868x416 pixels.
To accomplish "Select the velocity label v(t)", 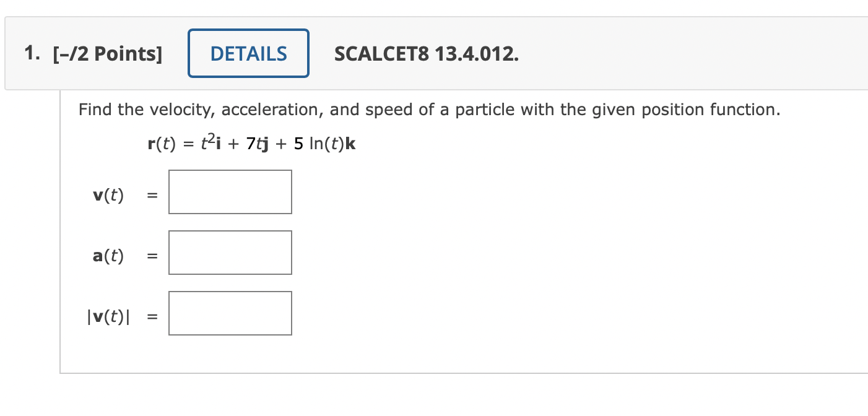I will [108, 195].
